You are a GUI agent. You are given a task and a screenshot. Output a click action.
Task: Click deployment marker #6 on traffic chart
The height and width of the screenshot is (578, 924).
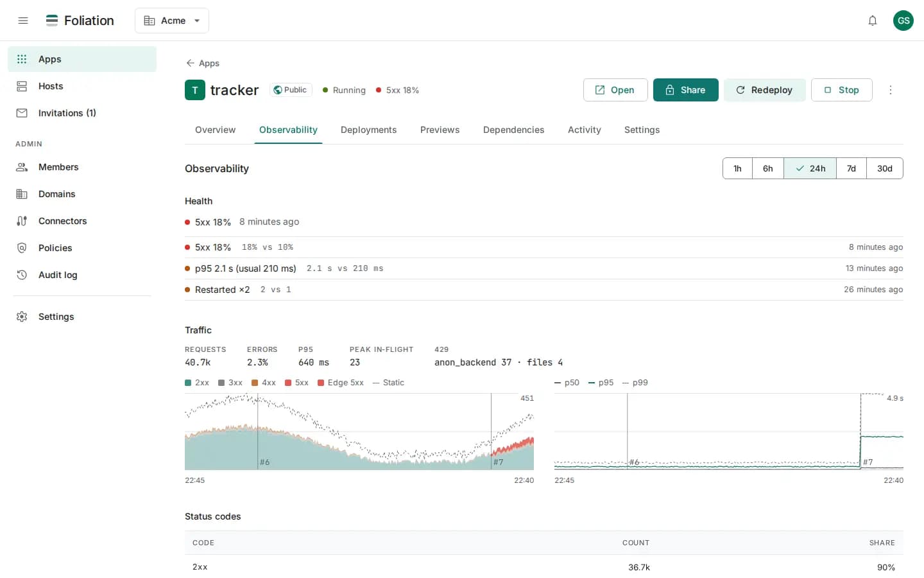264,462
